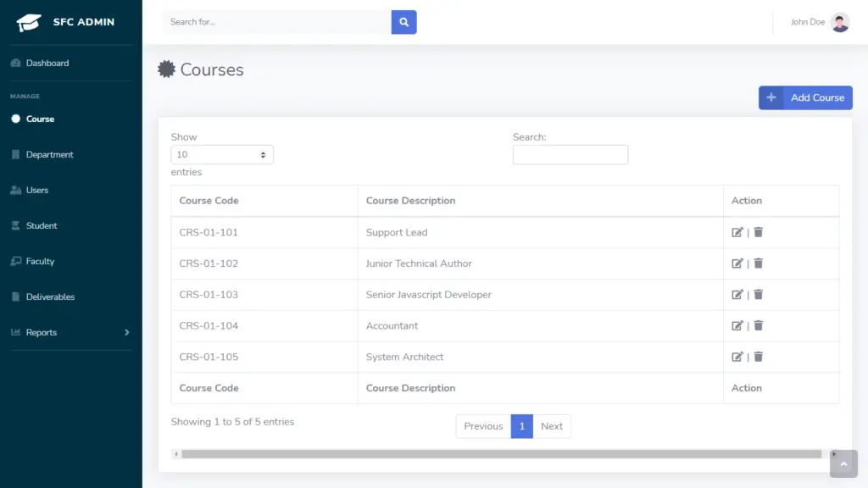Click the Add Course button
This screenshot has width=868, height=488.
point(804,97)
